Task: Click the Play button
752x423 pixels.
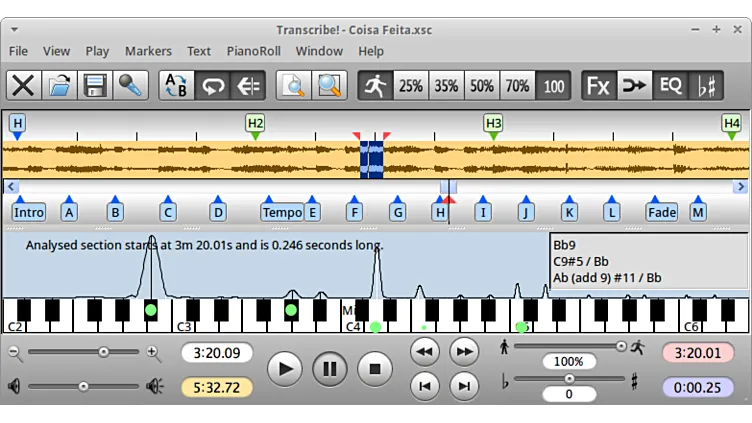Action: 285,369
